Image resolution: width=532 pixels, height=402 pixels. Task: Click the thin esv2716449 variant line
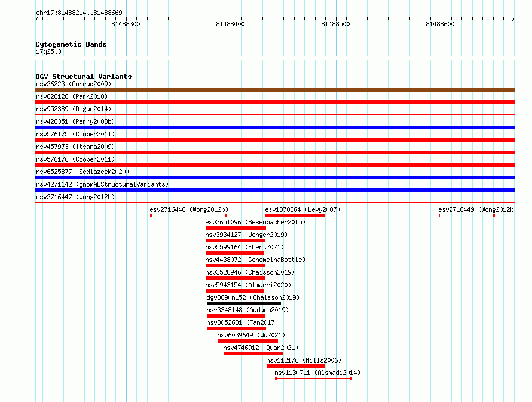[467, 215]
